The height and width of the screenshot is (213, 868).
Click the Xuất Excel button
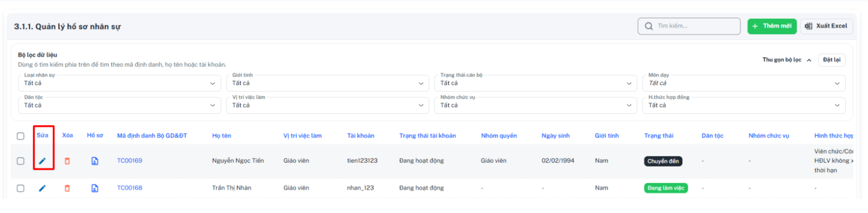coord(826,26)
